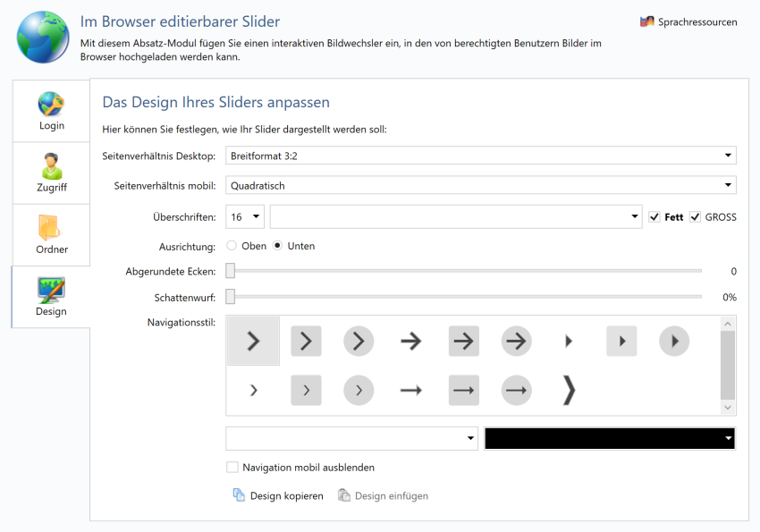Toggle Navigation mobil ausblenden
Screen dimensions: 760x532
tap(232, 467)
